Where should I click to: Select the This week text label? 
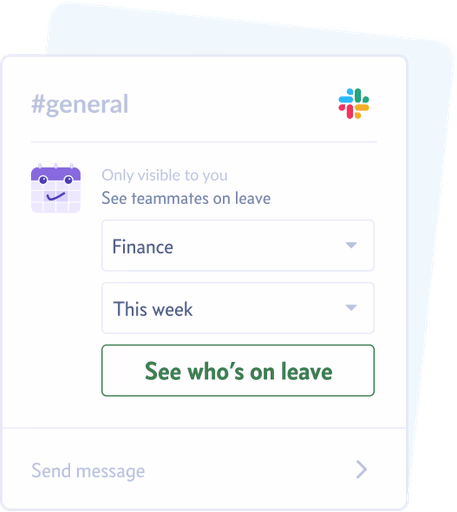coord(153,309)
